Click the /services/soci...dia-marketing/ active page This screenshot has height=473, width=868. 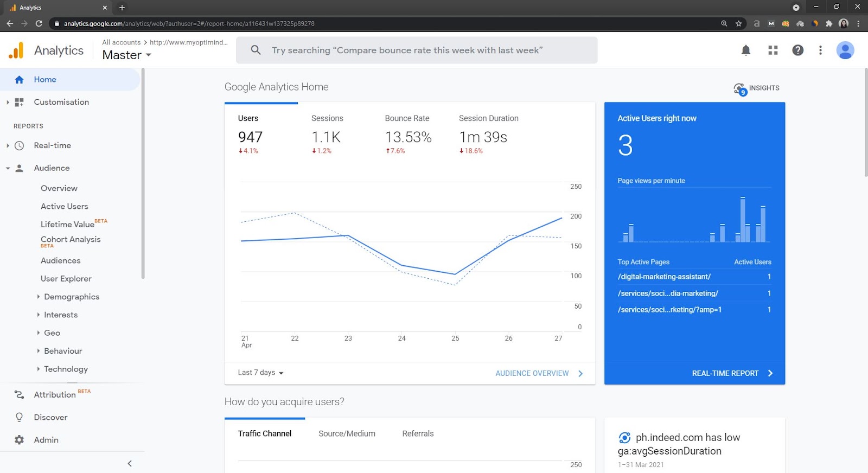668,293
